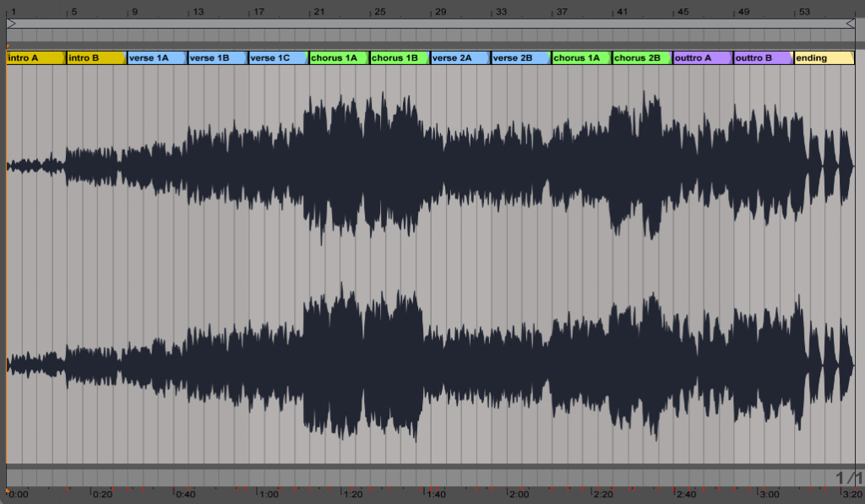Click the loop brace bar in the middle
Image resolution: width=865 pixels, height=504 pixels.
click(431, 24)
